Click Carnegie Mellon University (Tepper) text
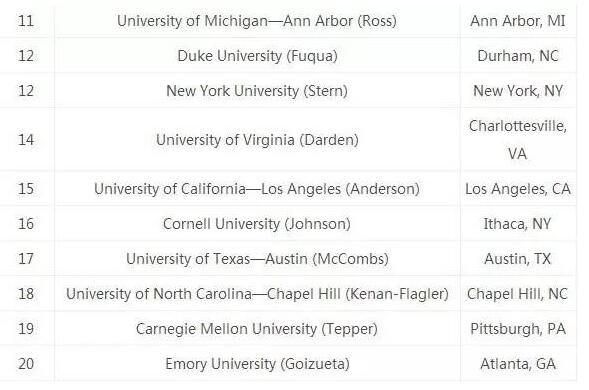 tap(257, 328)
